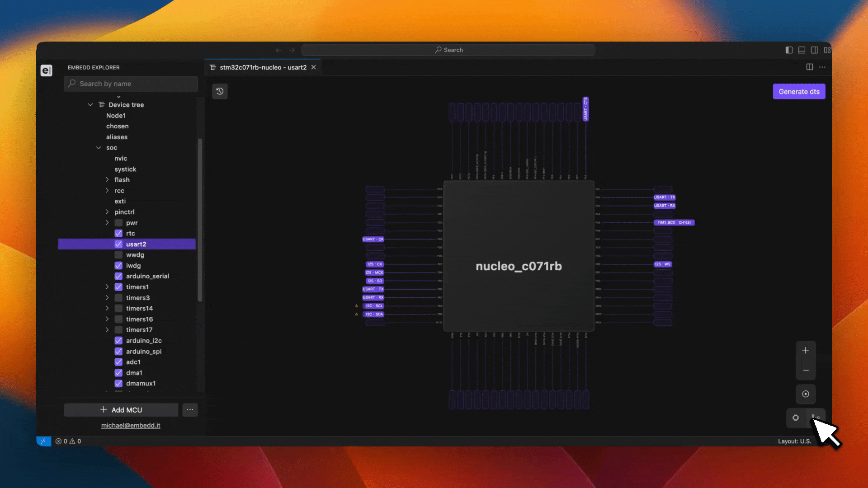This screenshot has width=868, height=488.
Task: Enable the wwdg checkbox
Action: (x=118, y=255)
